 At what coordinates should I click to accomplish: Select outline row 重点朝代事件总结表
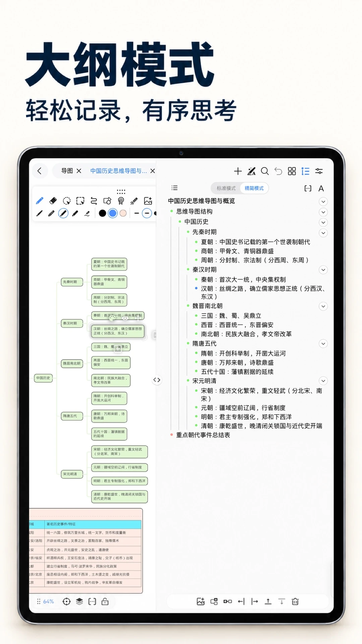[x=203, y=435]
